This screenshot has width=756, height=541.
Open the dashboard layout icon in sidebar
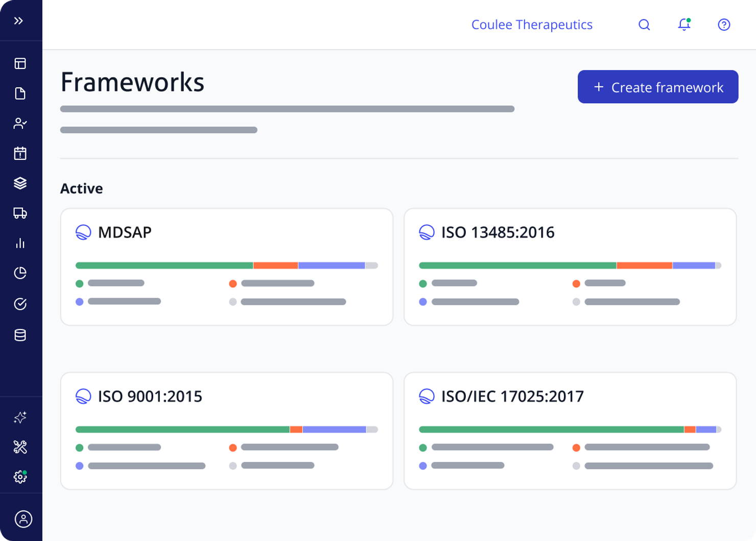[20, 63]
